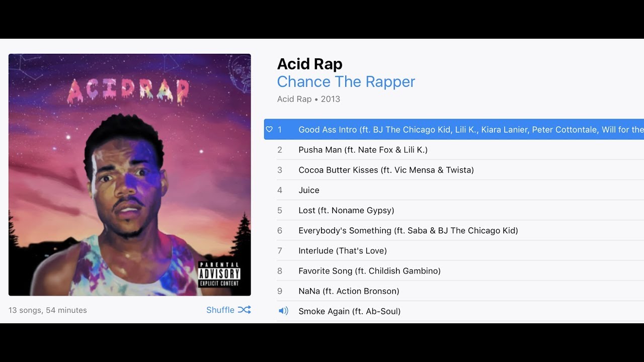This screenshot has width=644, height=362.
Task: Click the shuffle crossed-arrows icon
Action: [245, 310]
